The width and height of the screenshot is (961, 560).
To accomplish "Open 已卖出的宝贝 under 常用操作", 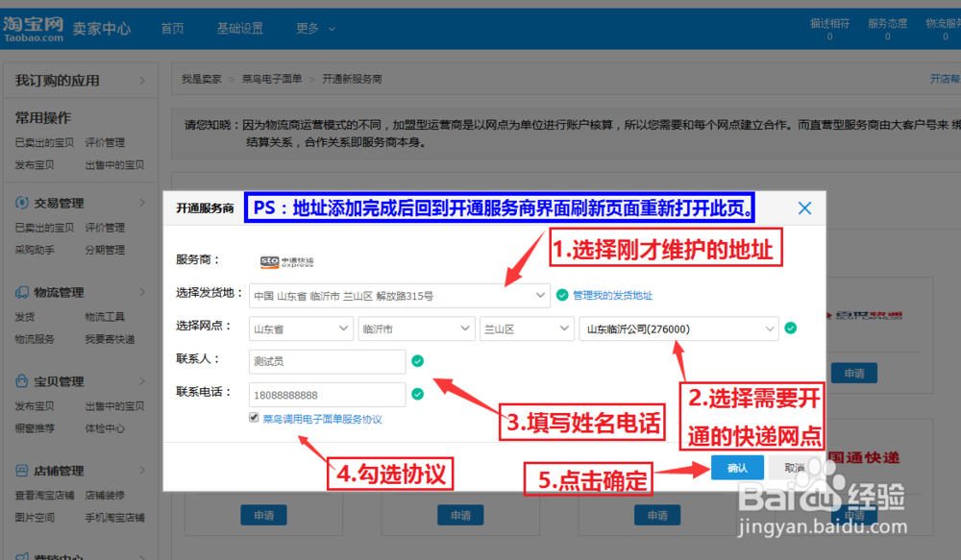I will click(x=44, y=143).
